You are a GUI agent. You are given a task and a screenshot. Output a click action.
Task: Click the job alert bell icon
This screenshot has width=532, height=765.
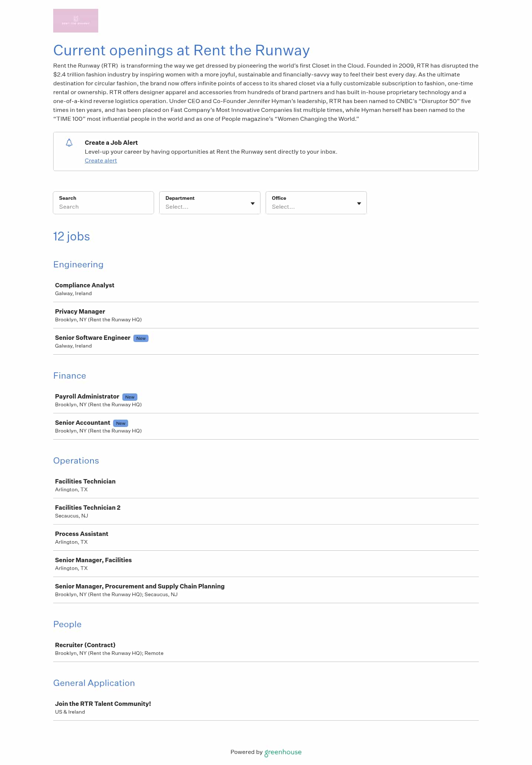click(69, 143)
